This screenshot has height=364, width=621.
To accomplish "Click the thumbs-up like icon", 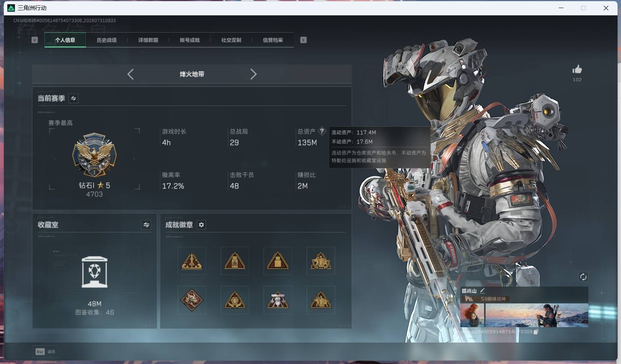I will click(x=577, y=69).
